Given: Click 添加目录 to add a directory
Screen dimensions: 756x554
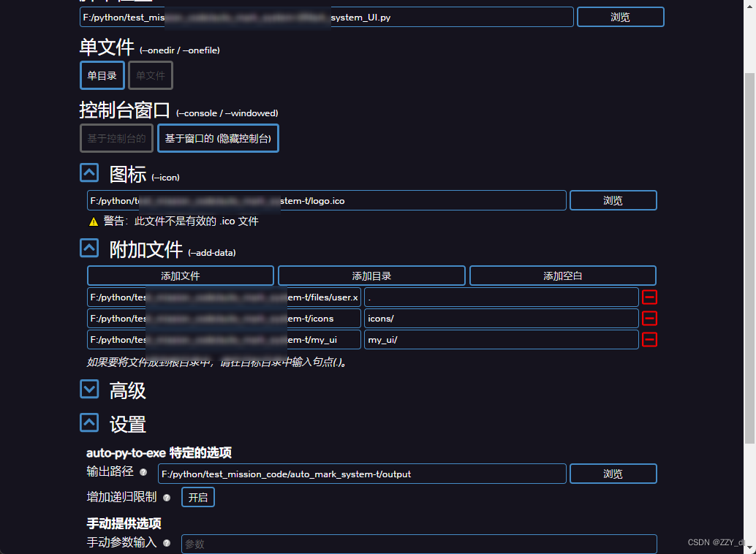Looking at the screenshot, I should [x=371, y=276].
